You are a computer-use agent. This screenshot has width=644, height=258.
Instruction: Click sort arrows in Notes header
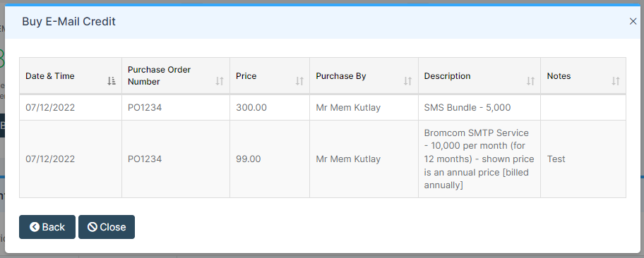(x=615, y=81)
